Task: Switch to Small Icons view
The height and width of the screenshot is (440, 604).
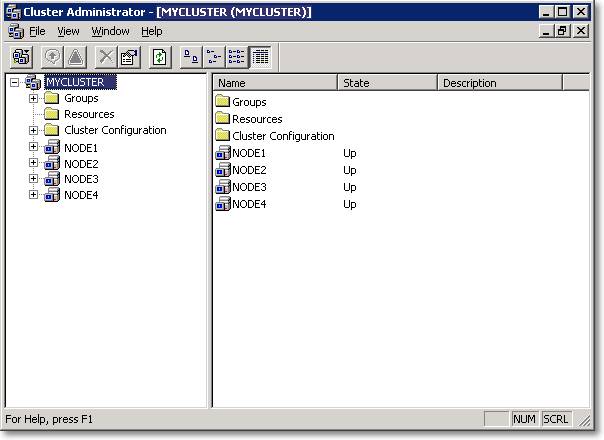Action: pyautogui.click(x=213, y=57)
